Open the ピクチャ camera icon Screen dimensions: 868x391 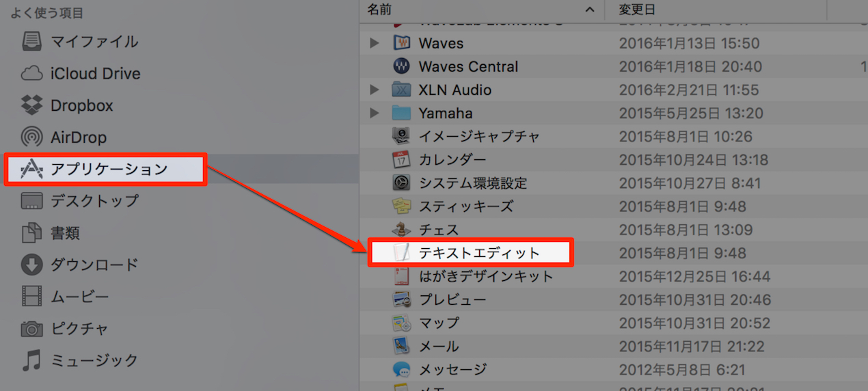[32, 329]
